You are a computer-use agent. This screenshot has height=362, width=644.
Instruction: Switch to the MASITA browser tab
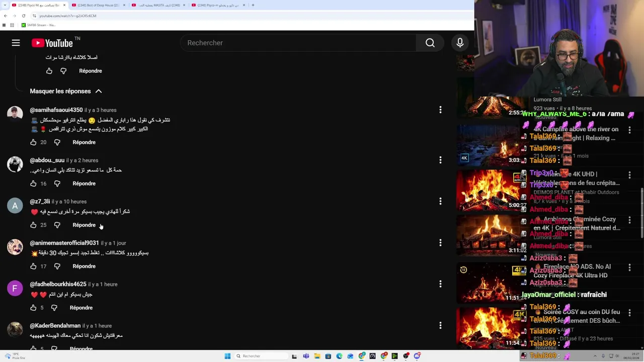coord(158,5)
